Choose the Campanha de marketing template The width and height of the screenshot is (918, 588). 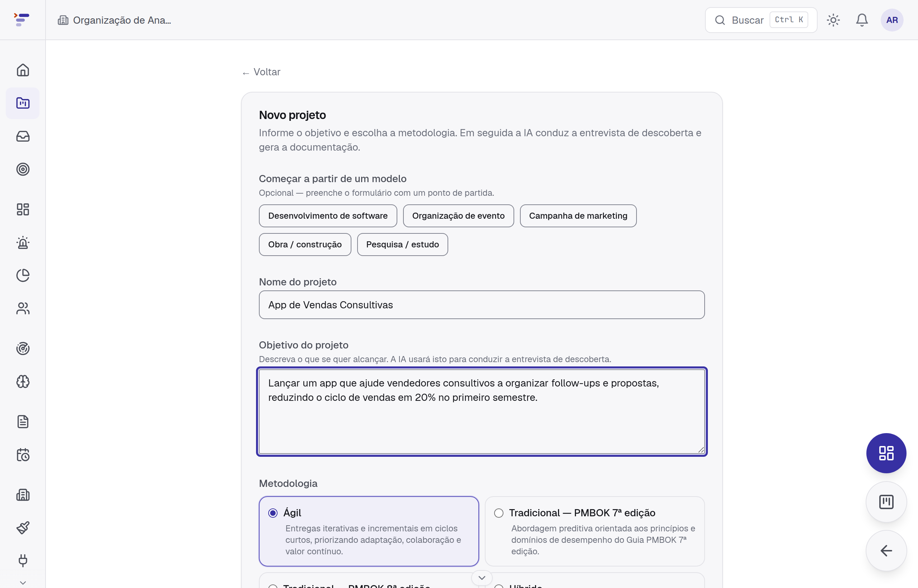[x=578, y=216]
